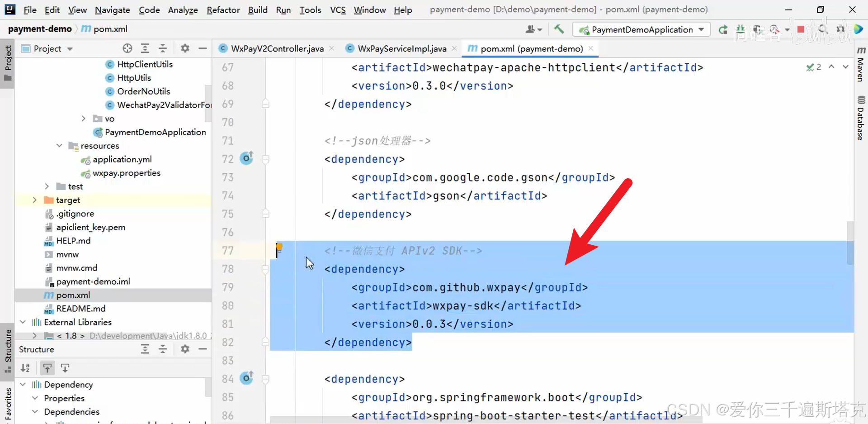
Task: Click the inspections checkmark indicator
Action: click(814, 67)
